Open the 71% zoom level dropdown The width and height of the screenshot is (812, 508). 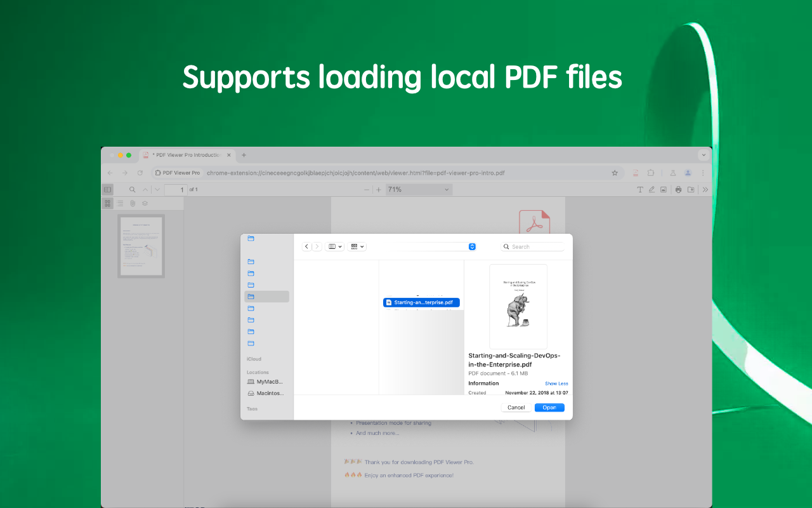point(418,189)
